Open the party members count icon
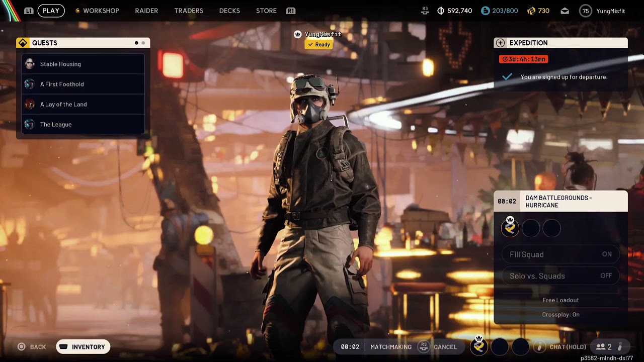 600,347
